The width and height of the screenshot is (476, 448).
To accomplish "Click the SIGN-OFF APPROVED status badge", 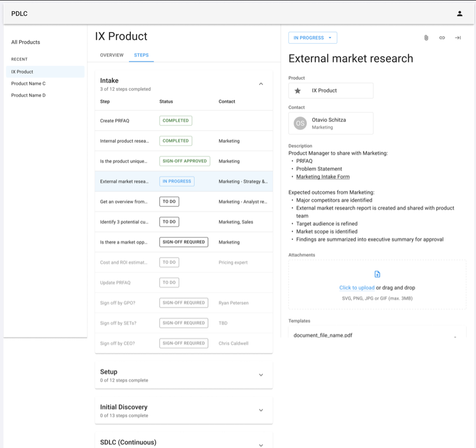I will tap(185, 161).
